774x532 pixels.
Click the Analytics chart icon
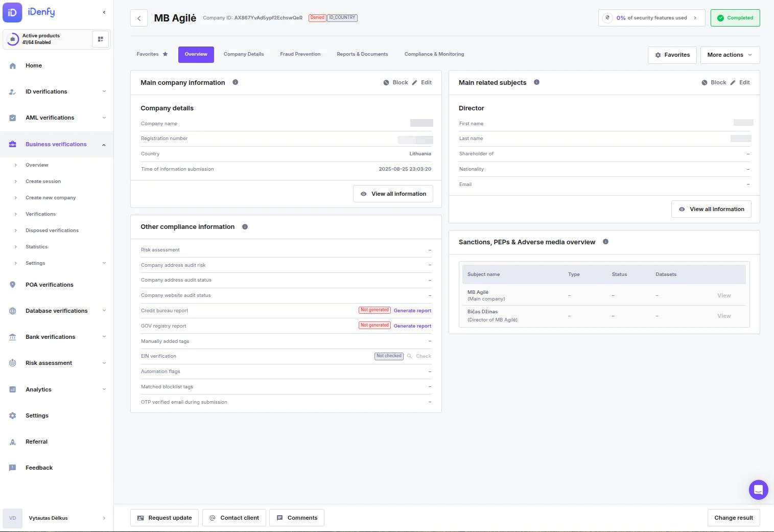click(x=13, y=390)
